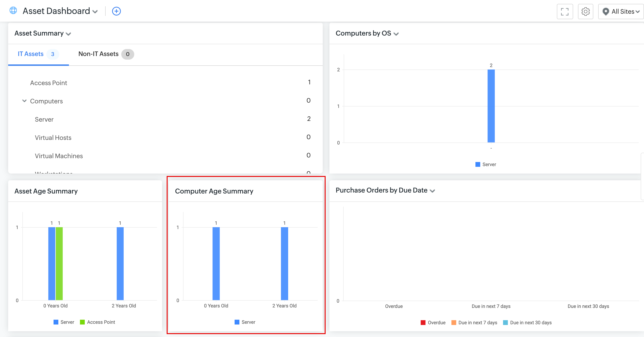Open the Asset Dashboard dropdown

[x=95, y=12]
